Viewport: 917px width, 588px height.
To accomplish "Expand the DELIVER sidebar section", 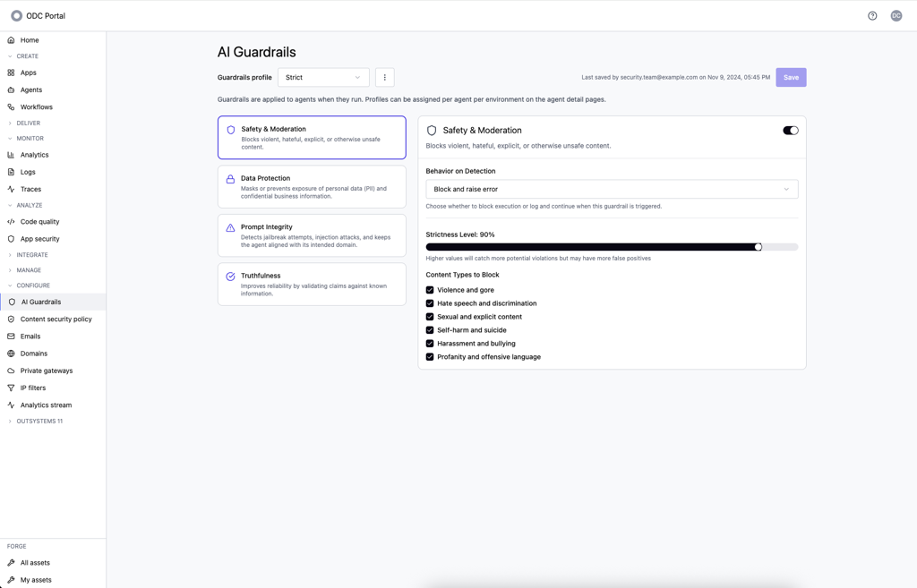I will [23, 124].
